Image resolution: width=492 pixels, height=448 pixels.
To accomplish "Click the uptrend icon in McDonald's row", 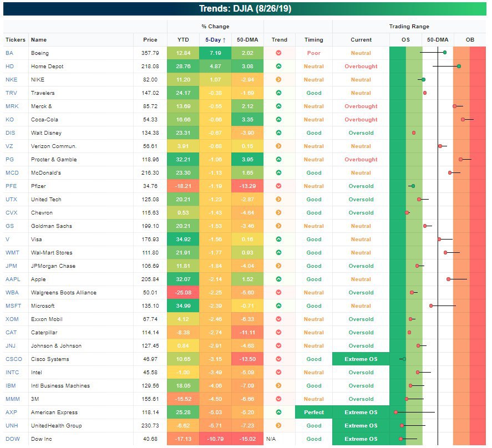I will [278, 172].
